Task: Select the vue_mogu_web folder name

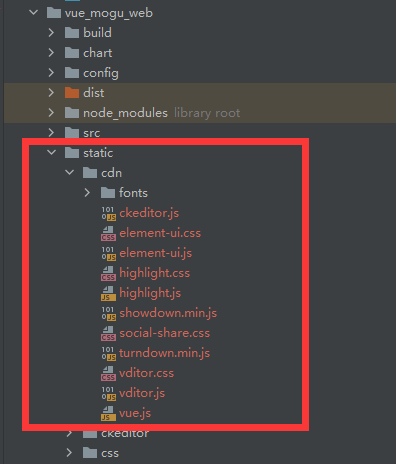Action: 109,13
